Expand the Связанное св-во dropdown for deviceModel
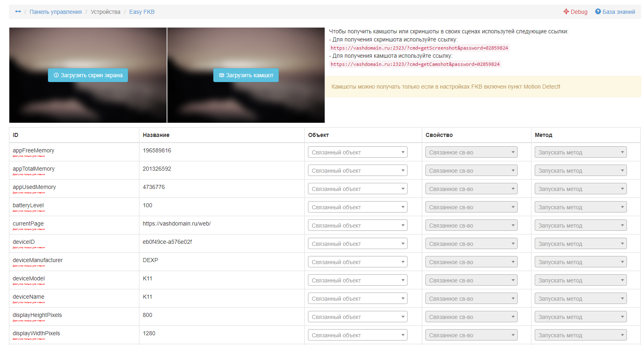The width and height of the screenshot is (644, 345). pos(471,280)
